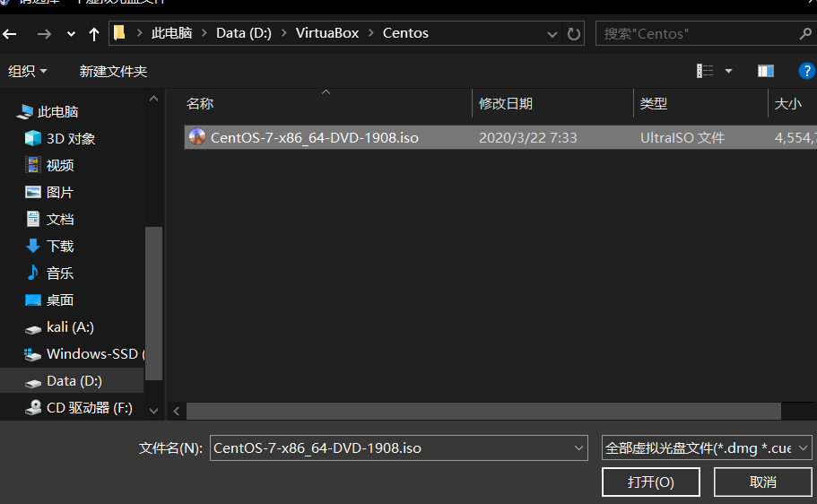Toggle the preview pane icon
Viewport: 817px width, 504px height.
[x=765, y=71]
